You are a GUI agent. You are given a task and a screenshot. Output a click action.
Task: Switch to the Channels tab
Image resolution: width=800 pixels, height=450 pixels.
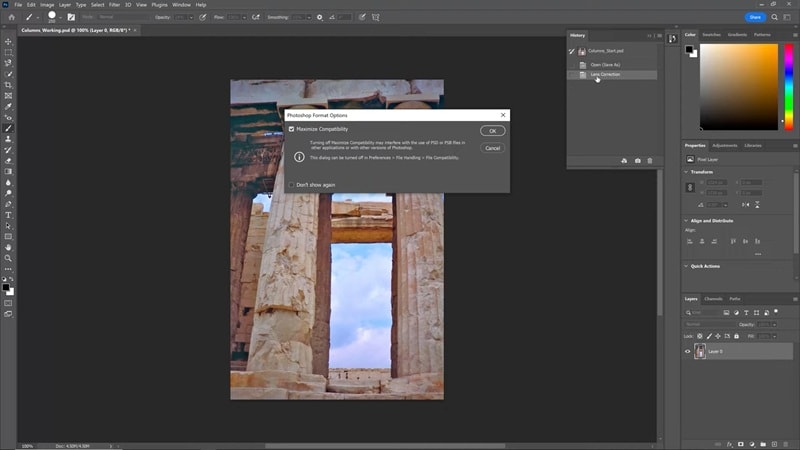[713, 299]
